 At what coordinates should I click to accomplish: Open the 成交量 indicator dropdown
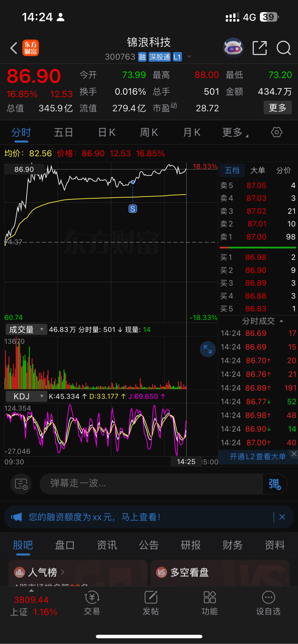[x=26, y=330]
